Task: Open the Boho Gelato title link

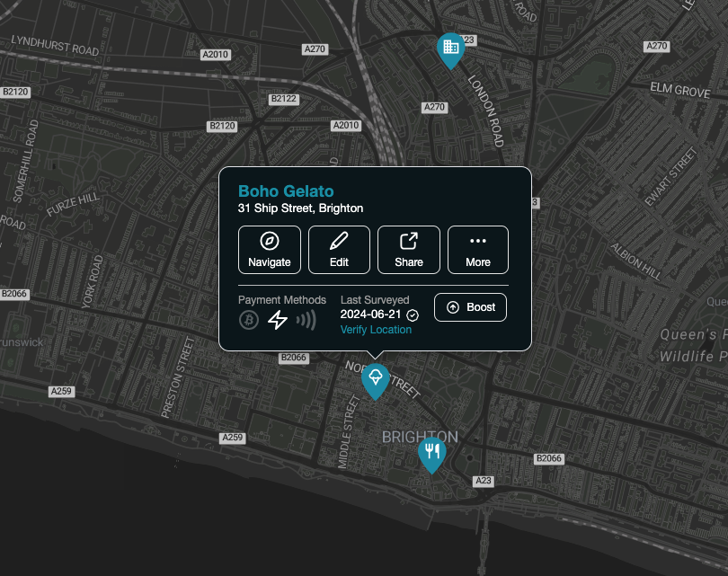Action: click(286, 191)
